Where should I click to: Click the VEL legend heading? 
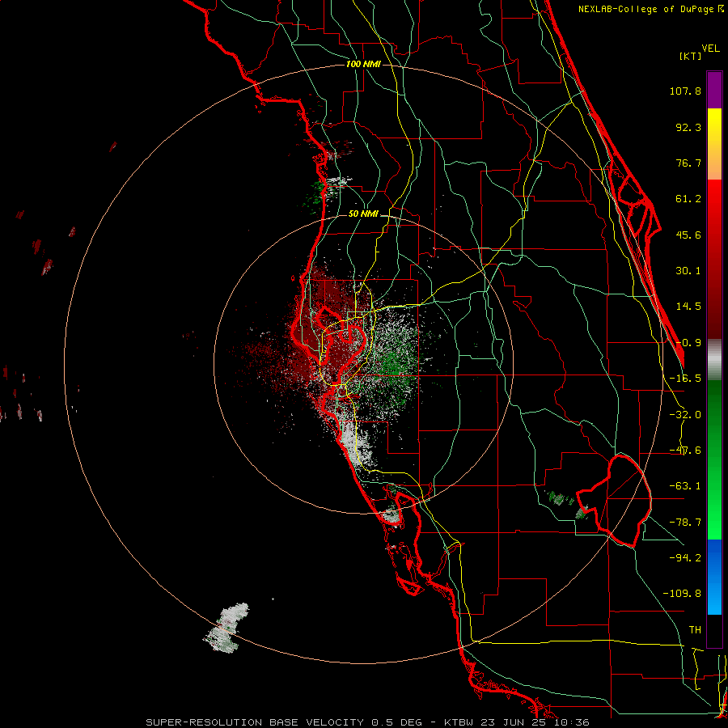710,49
